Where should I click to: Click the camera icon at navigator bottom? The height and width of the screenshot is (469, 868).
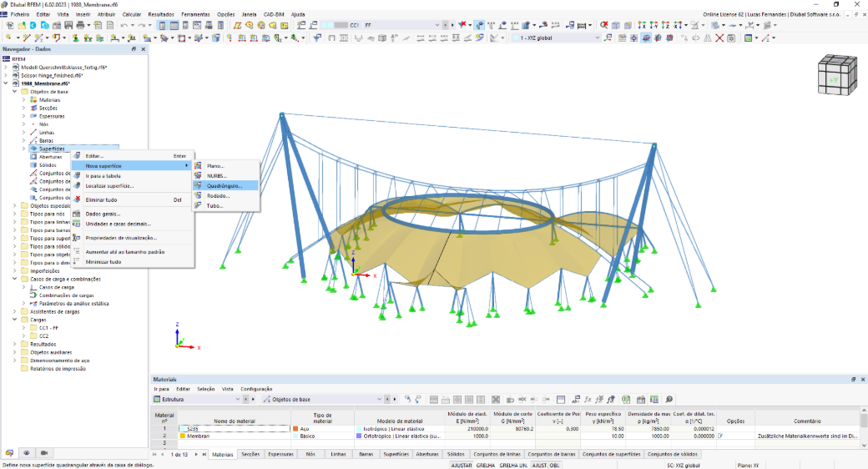tap(44, 453)
